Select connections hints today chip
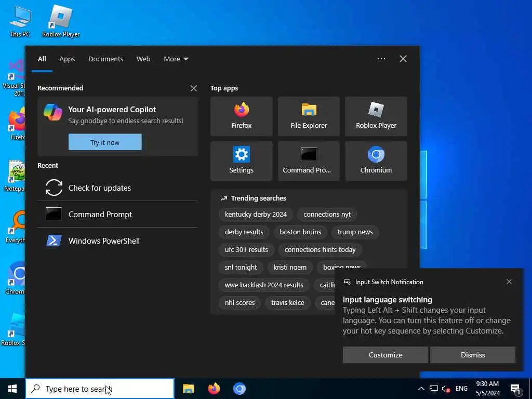The width and height of the screenshot is (532, 399). click(320, 250)
